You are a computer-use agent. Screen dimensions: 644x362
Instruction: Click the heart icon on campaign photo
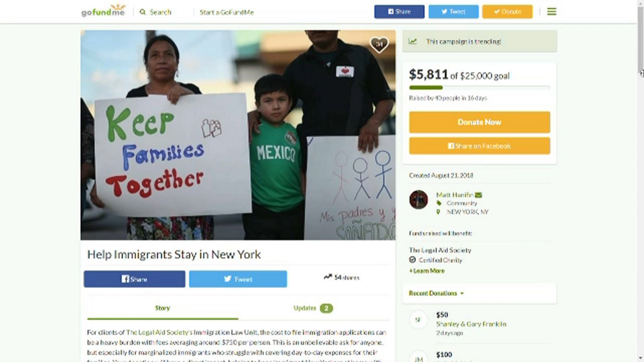[x=379, y=45]
